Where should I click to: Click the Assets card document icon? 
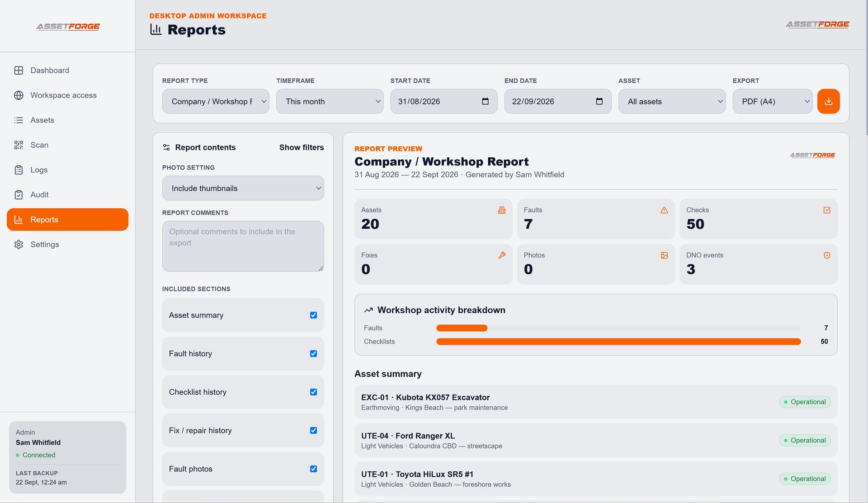click(x=502, y=210)
